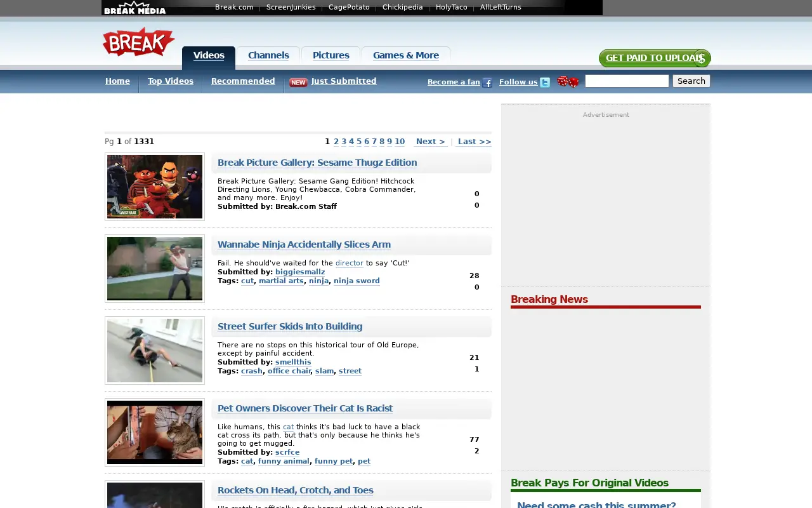The image size is (812, 508).
Task: Open the Games & More tab
Action: point(406,55)
